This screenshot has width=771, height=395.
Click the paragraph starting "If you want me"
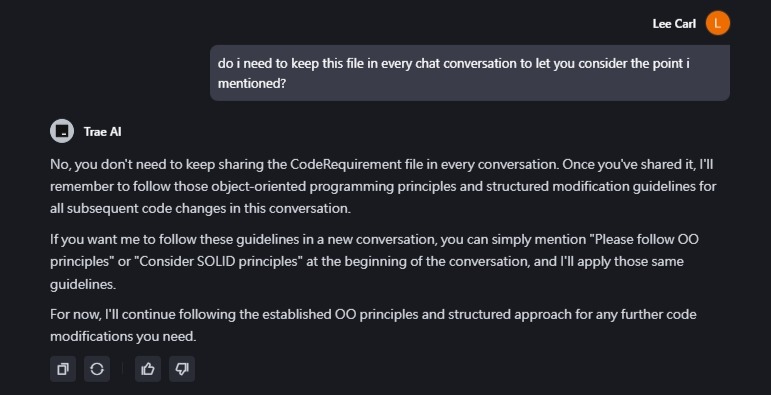[x=374, y=262]
